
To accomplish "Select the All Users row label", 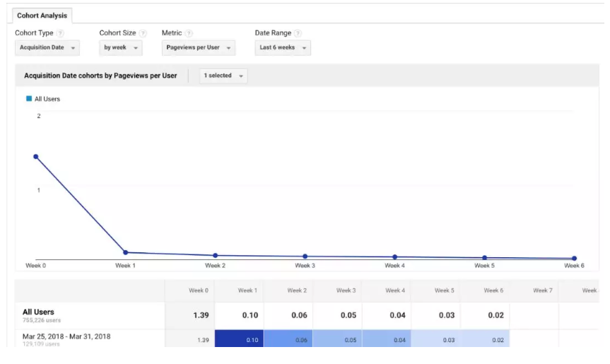I will click(x=38, y=312).
